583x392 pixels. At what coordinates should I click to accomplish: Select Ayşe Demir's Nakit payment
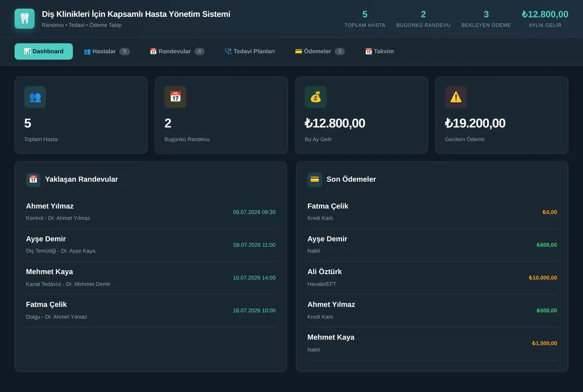click(432, 245)
